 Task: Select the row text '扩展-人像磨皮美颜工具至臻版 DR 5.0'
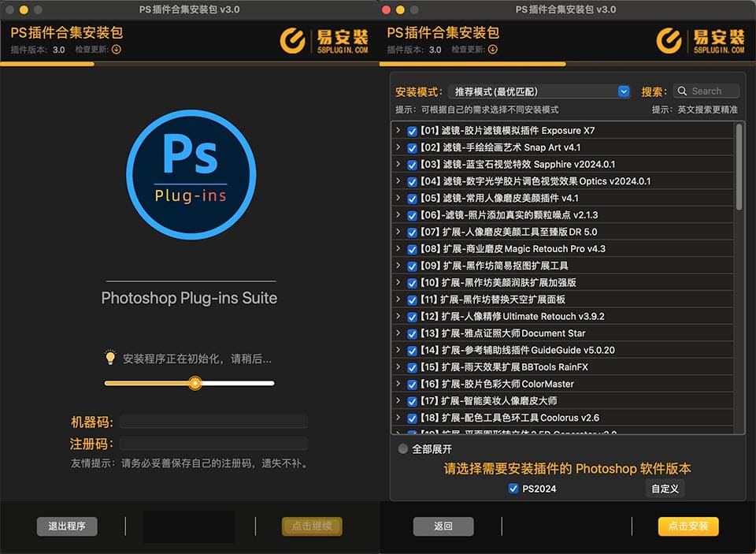(520, 232)
